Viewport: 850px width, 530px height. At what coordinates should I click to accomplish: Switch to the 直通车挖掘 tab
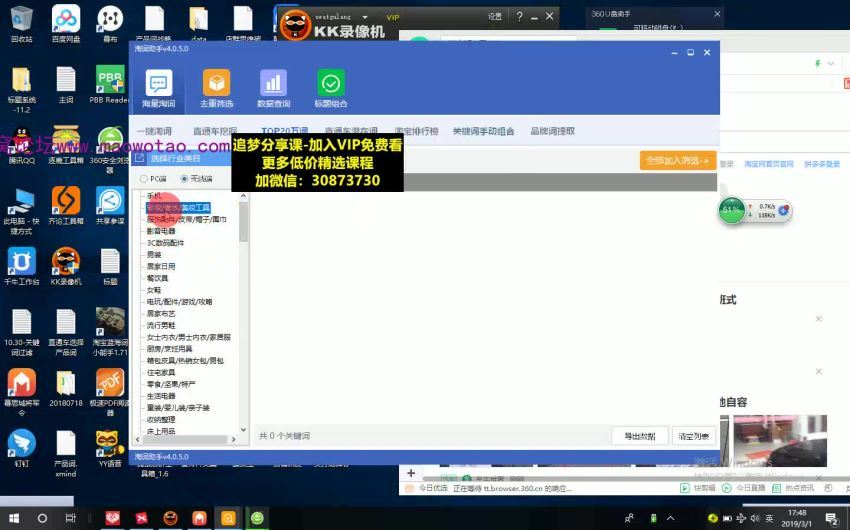[215, 131]
